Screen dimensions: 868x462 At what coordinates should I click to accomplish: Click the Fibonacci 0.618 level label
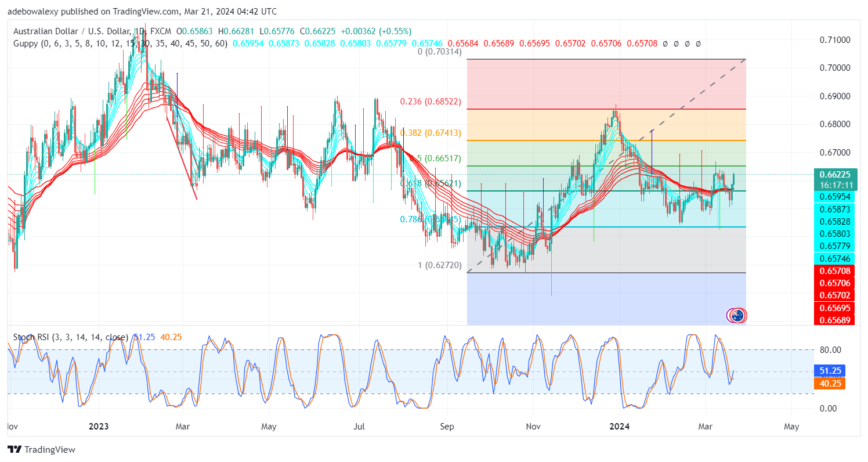[x=431, y=183]
